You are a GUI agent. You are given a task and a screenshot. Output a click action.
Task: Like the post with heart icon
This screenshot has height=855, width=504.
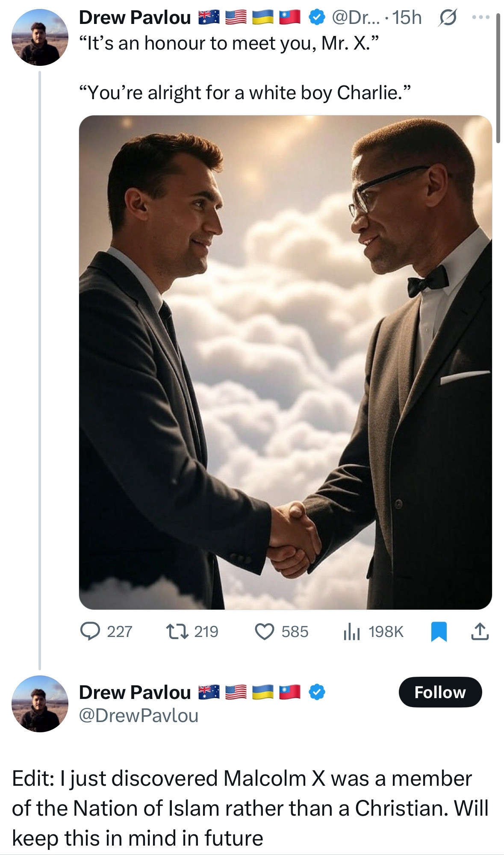coord(264,631)
